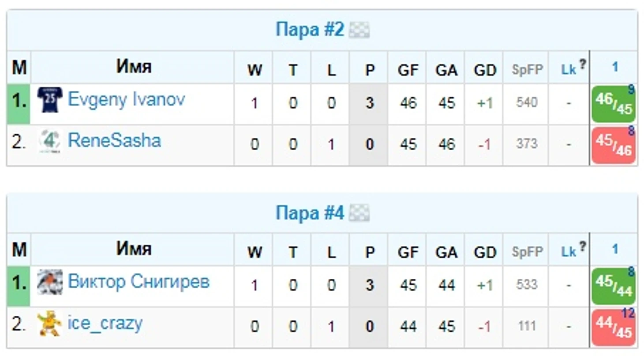Open the green 45/44 match result
Screen dimensions: 644x356
[614, 286]
